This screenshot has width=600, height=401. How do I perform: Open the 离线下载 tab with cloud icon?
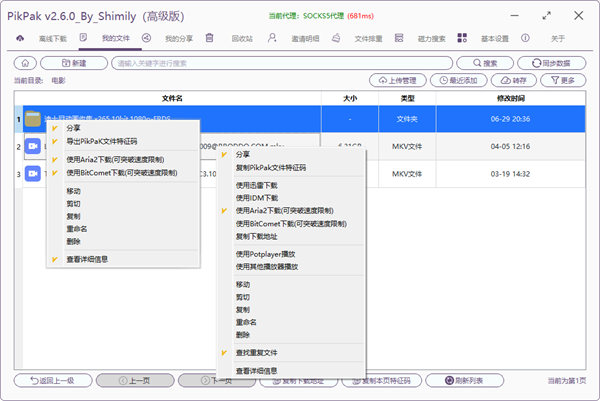point(41,38)
